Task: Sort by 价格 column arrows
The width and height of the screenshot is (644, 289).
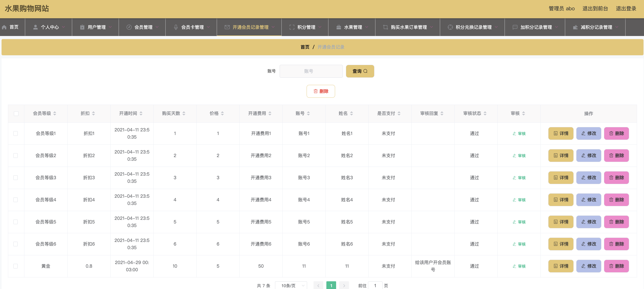Action: pyautogui.click(x=222, y=113)
